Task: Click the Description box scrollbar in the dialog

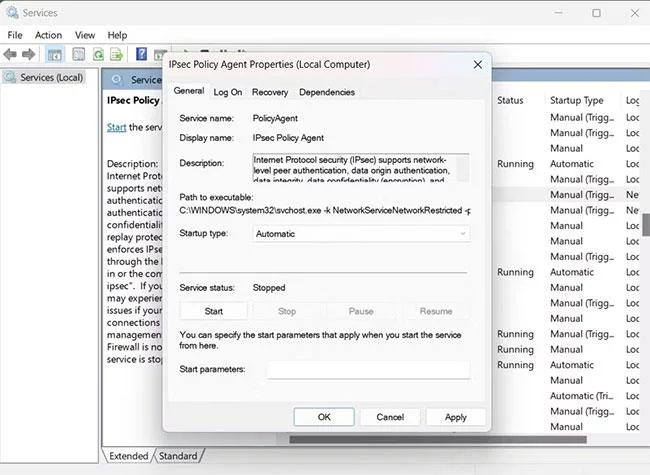Action: [x=463, y=168]
